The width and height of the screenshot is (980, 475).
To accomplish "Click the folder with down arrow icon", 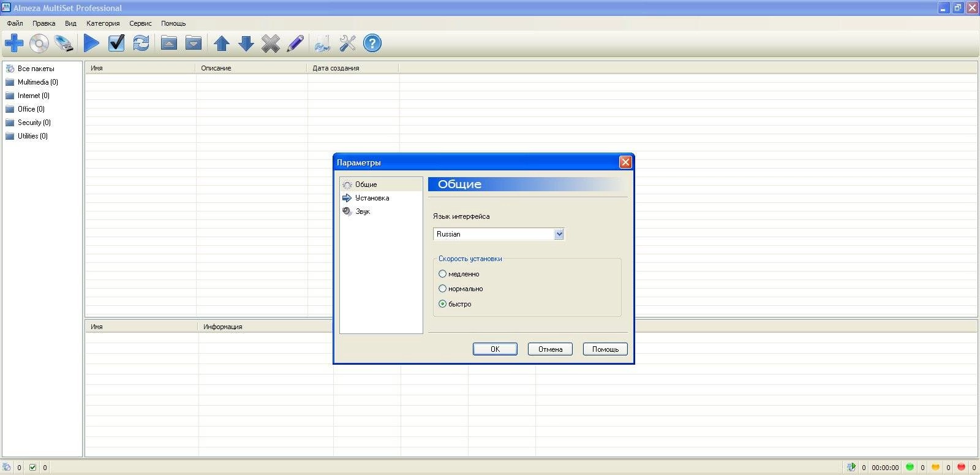I will click(194, 43).
